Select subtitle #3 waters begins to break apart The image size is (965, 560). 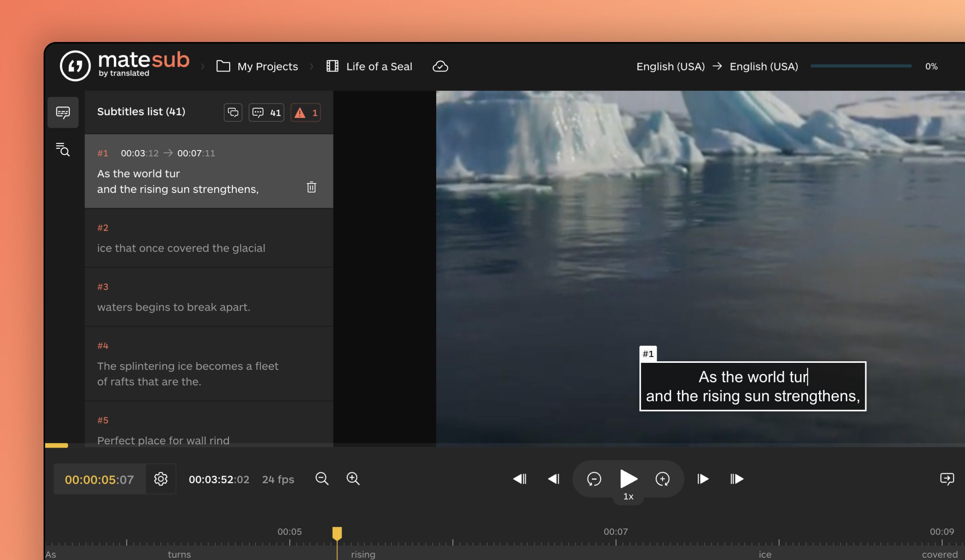point(209,297)
